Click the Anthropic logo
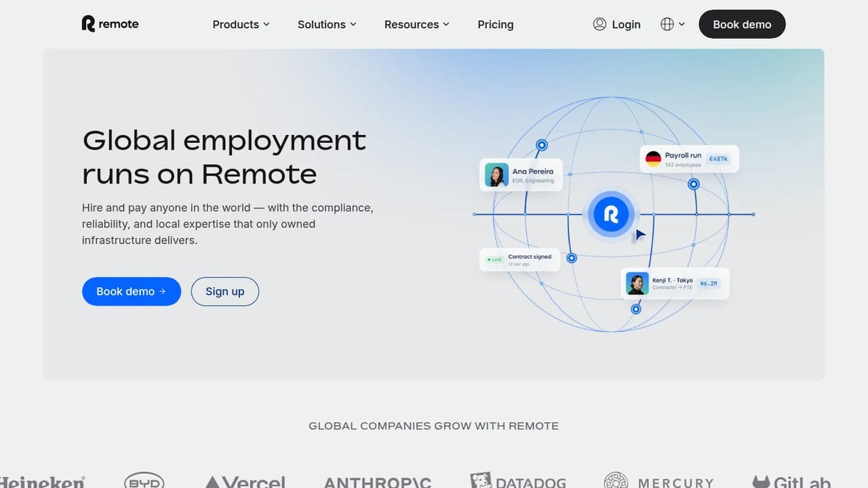This screenshot has height=488, width=868. point(378,483)
